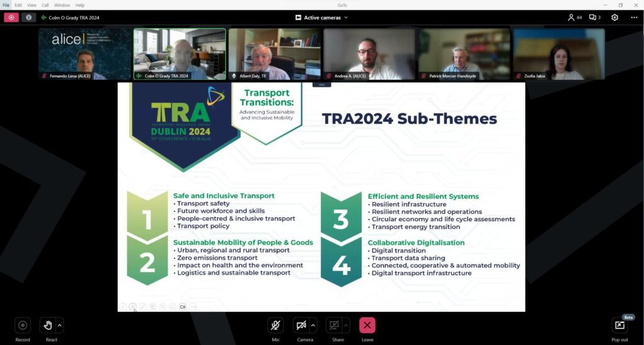Expand the React options arrow

(60, 326)
